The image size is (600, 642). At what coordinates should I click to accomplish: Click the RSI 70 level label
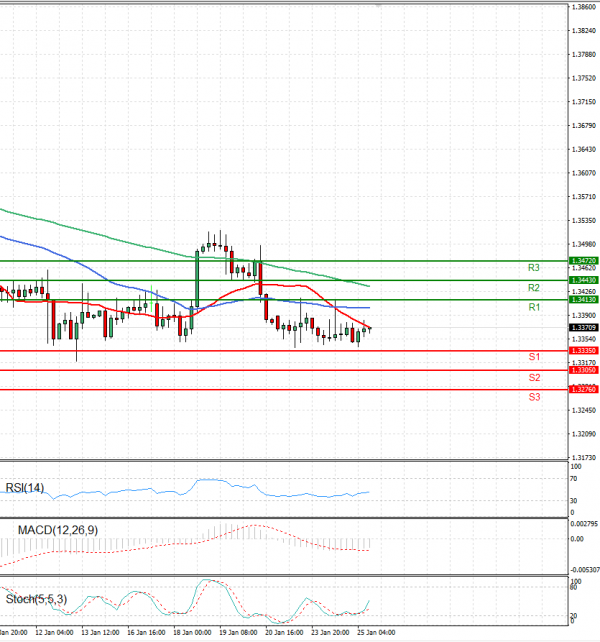tap(574, 478)
